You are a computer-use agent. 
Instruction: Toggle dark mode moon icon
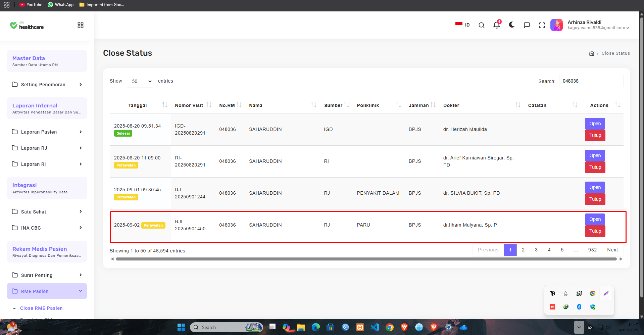tap(512, 25)
